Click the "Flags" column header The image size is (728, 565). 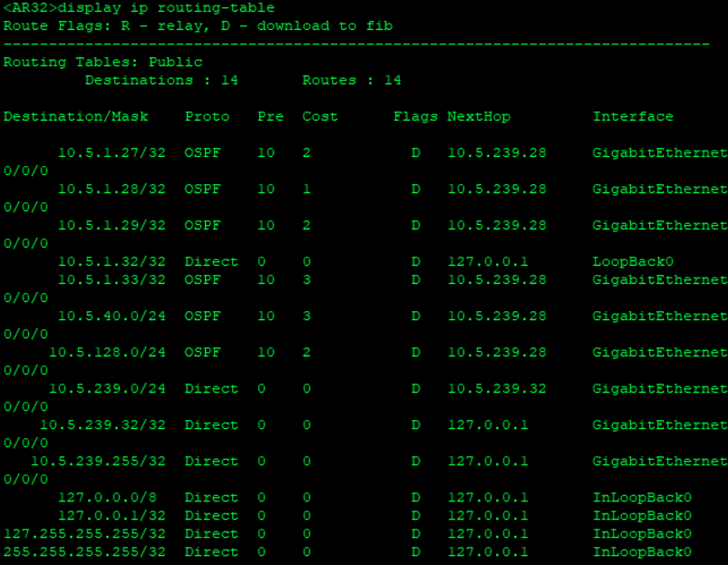[x=415, y=116]
